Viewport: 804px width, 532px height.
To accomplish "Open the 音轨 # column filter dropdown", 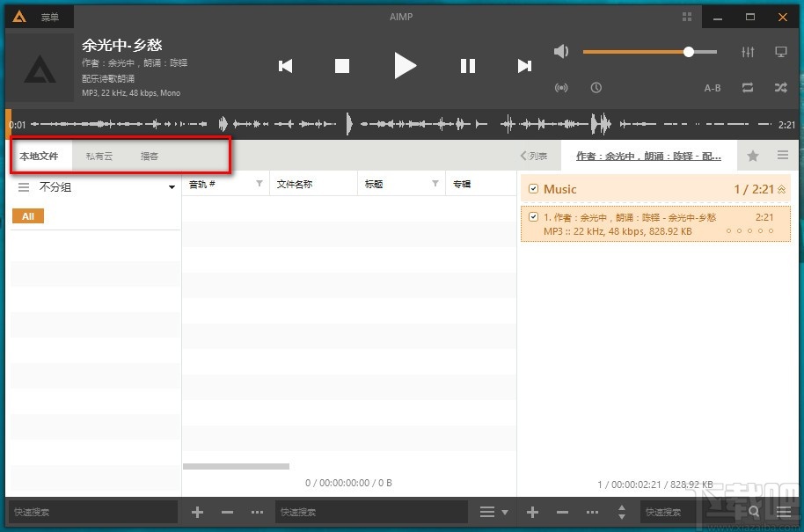I will (259, 183).
